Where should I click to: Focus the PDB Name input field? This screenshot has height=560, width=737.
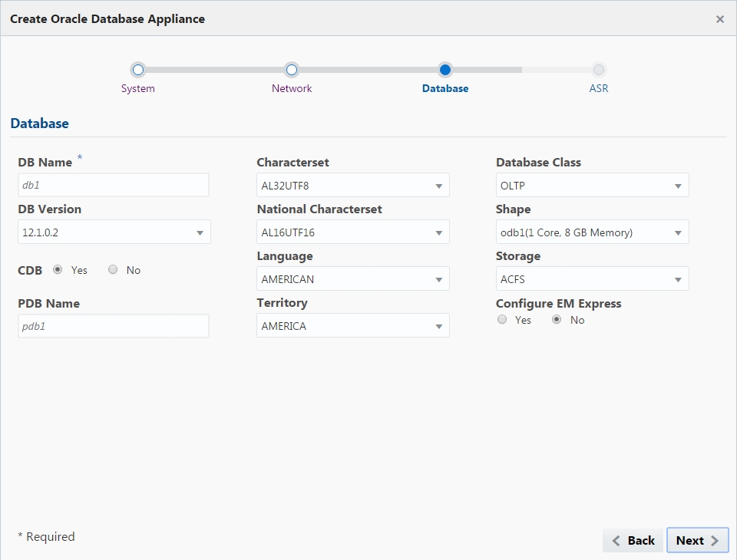coord(114,326)
